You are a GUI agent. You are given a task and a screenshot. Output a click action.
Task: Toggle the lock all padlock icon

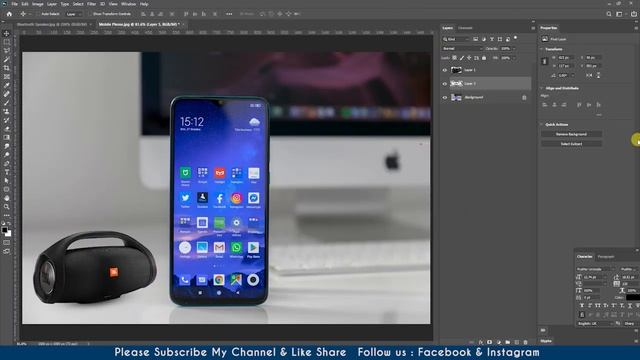(484, 58)
